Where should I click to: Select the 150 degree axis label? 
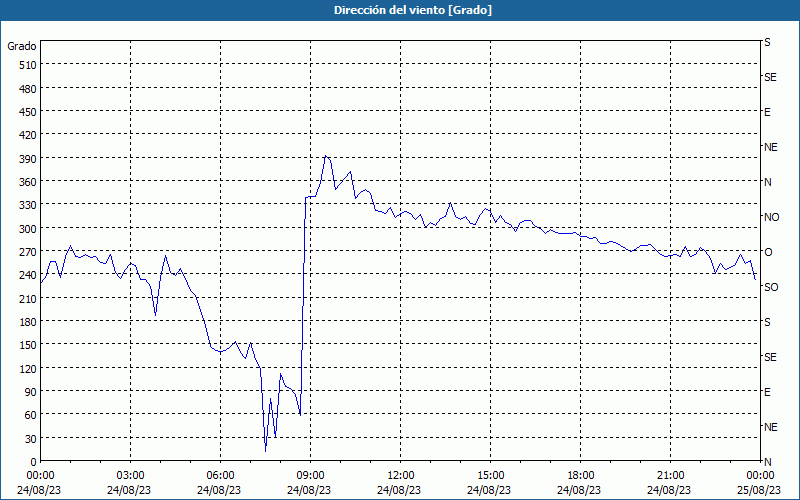(x=28, y=345)
